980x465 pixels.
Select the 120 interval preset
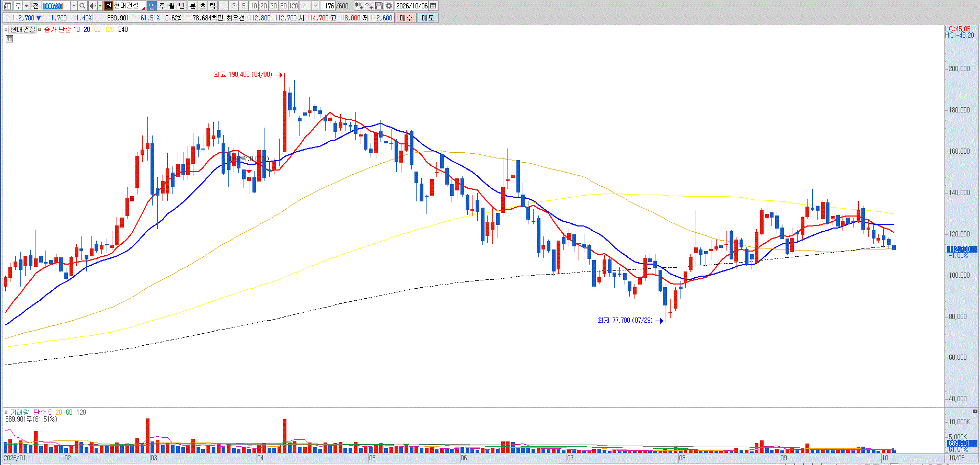[294, 6]
